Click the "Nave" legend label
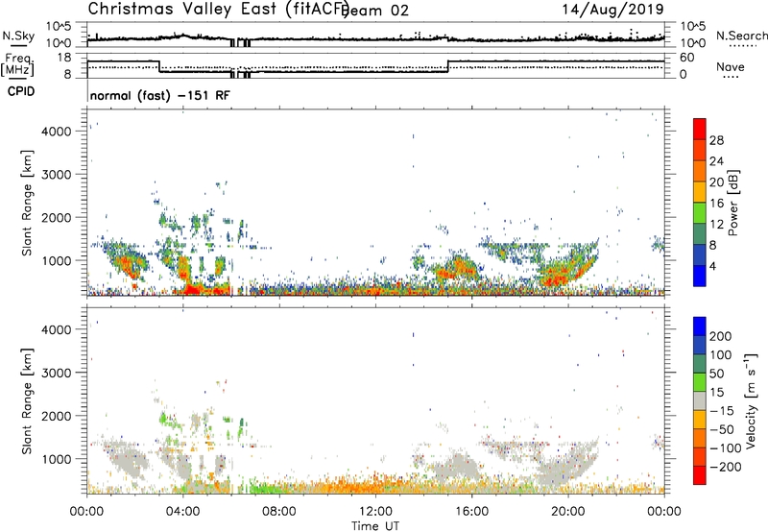This screenshot has height=532, width=768. tap(731, 67)
